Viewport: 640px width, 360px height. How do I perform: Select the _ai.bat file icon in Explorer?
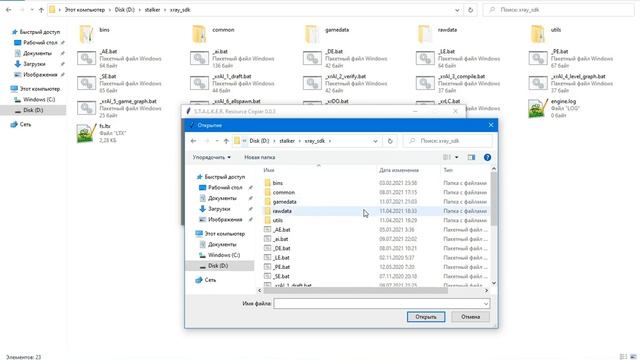coord(199,58)
